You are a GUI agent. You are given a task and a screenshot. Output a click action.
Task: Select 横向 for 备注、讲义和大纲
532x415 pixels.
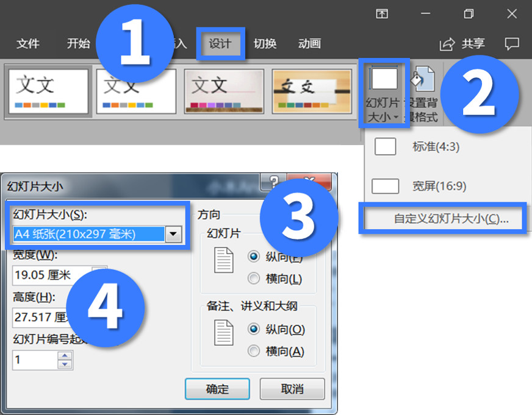click(254, 351)
